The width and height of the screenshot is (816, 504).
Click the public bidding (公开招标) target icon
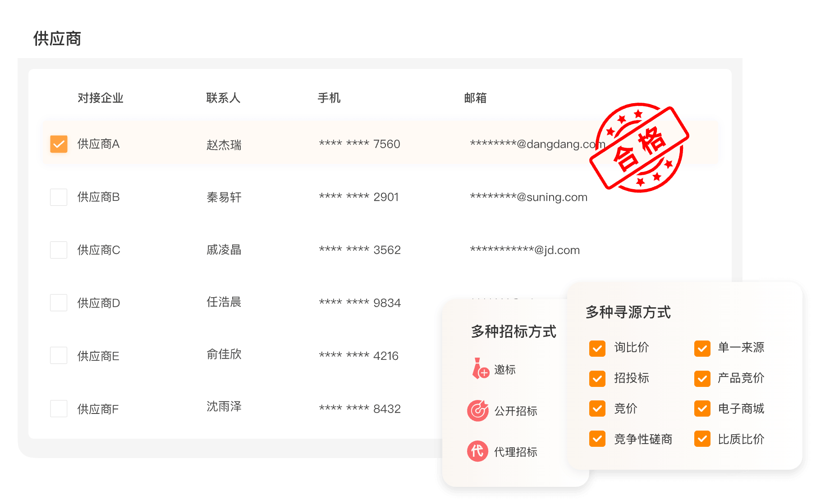pyautogui.click(x=477, y=410)
